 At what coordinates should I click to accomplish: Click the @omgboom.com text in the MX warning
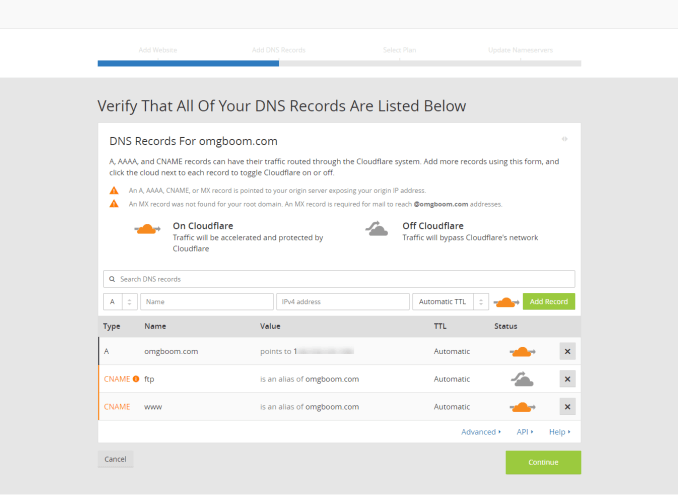click(x=441, y=204)
